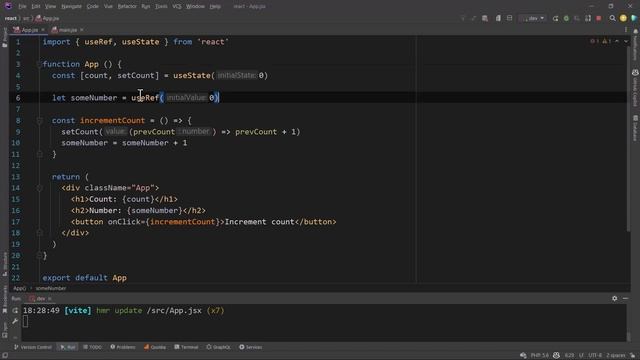Open the VCS menu

click(176, 7)
